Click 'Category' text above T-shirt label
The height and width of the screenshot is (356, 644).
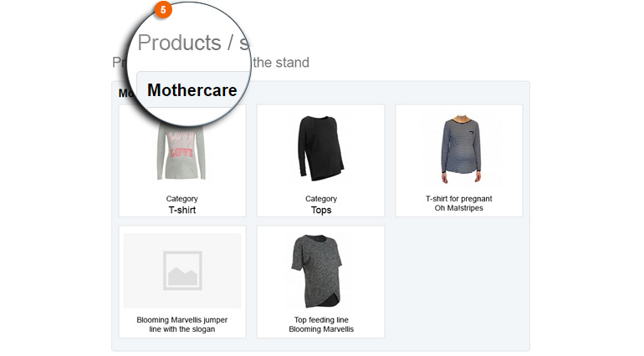click(182, 199)
